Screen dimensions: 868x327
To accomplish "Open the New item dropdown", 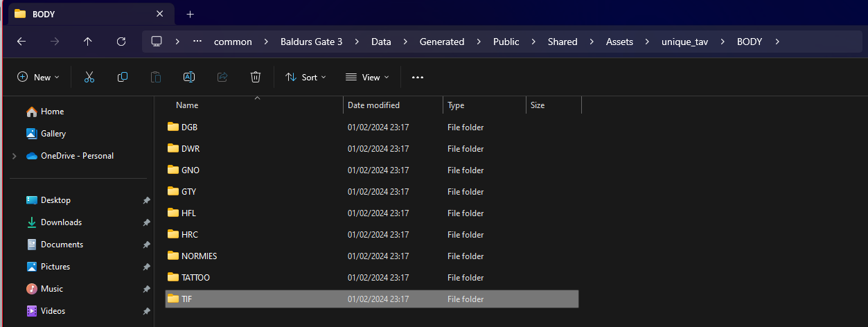I will [38, 78].
